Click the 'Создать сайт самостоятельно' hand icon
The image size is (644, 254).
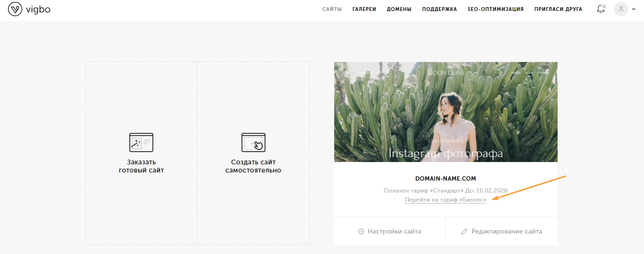(253, 142)
